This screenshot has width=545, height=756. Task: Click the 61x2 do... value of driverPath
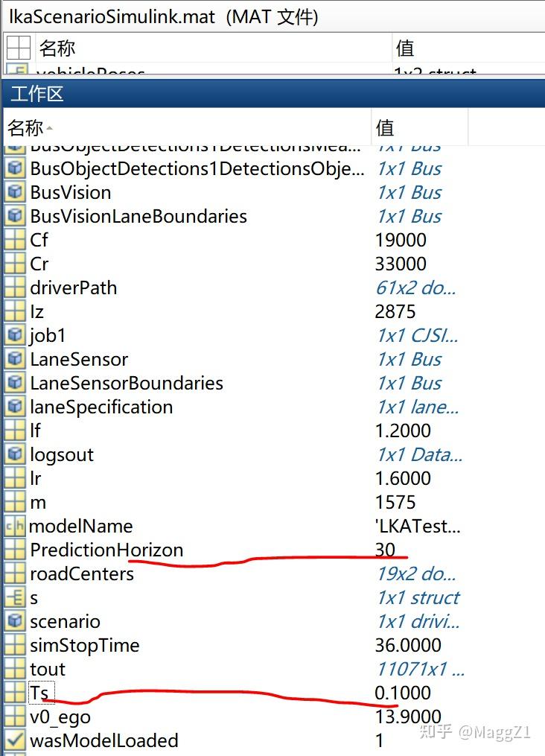pyautogui.click(x=415, y=288)
